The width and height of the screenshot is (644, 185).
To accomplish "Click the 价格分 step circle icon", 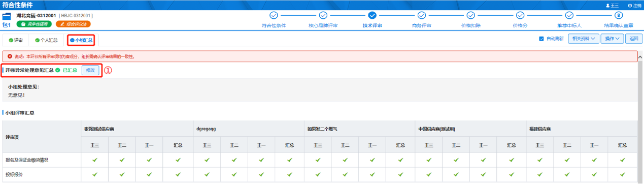I will [520, 16].
